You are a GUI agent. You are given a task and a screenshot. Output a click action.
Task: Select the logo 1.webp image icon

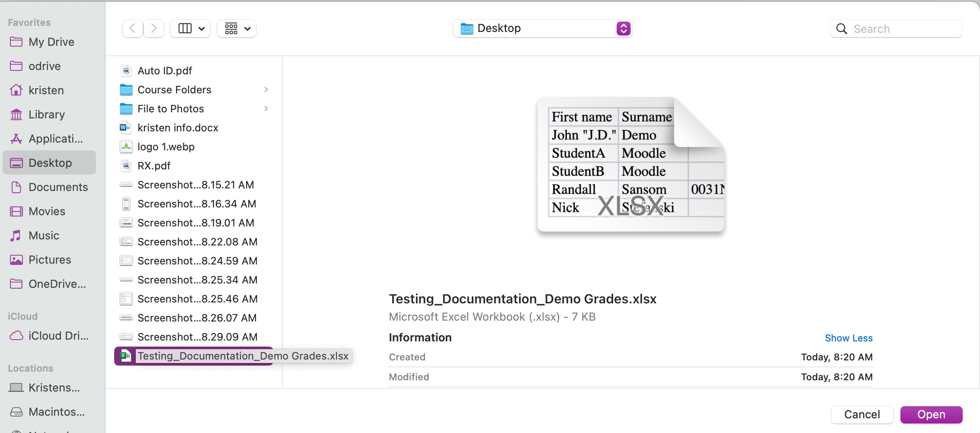[x=126, y=146]
